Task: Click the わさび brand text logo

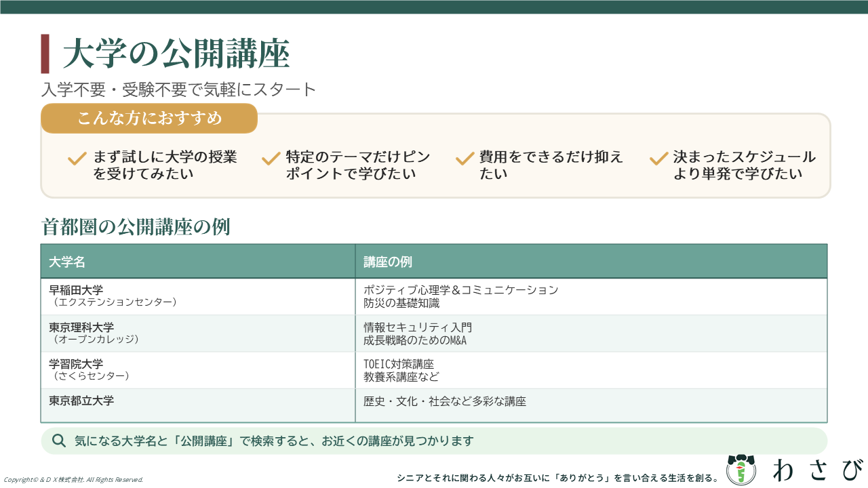Action: [x=818, y=470]
